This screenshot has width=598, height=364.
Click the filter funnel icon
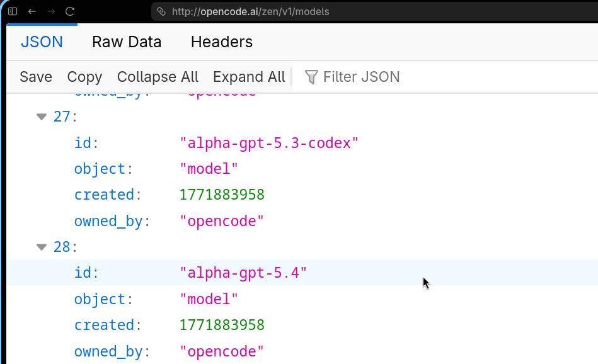311,77
